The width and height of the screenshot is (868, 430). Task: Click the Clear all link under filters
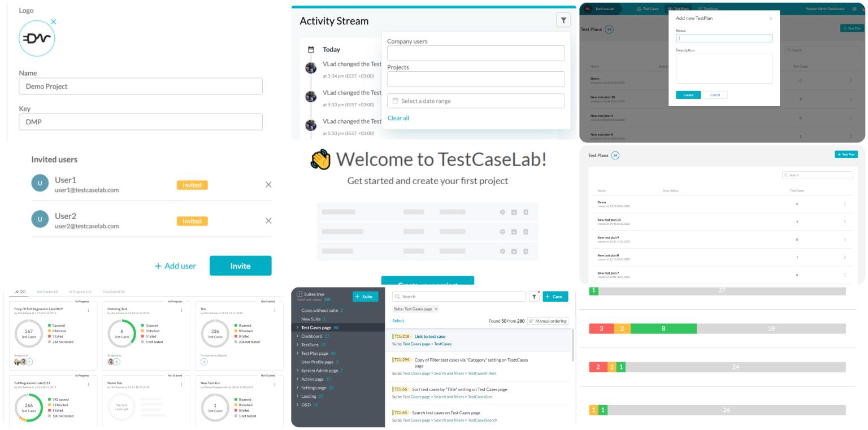click(397, 118)
